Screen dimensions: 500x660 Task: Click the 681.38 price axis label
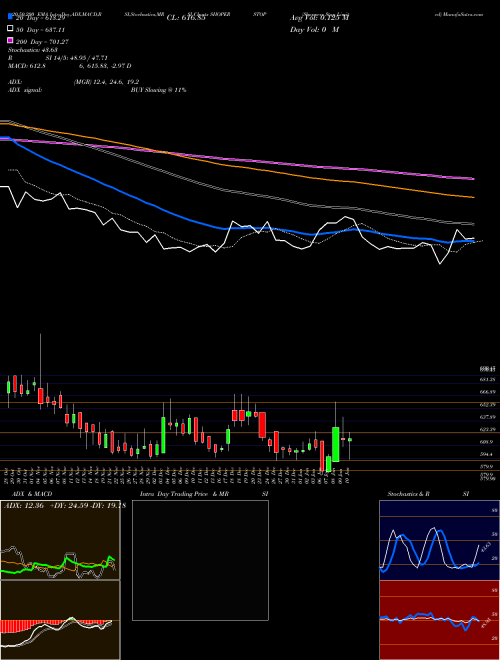(487, 380)
